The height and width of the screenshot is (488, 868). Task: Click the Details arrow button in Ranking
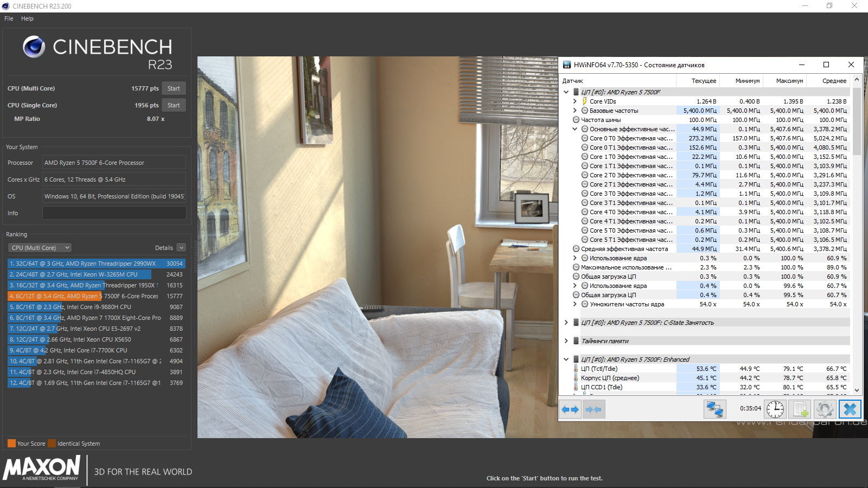coord(181,248)
